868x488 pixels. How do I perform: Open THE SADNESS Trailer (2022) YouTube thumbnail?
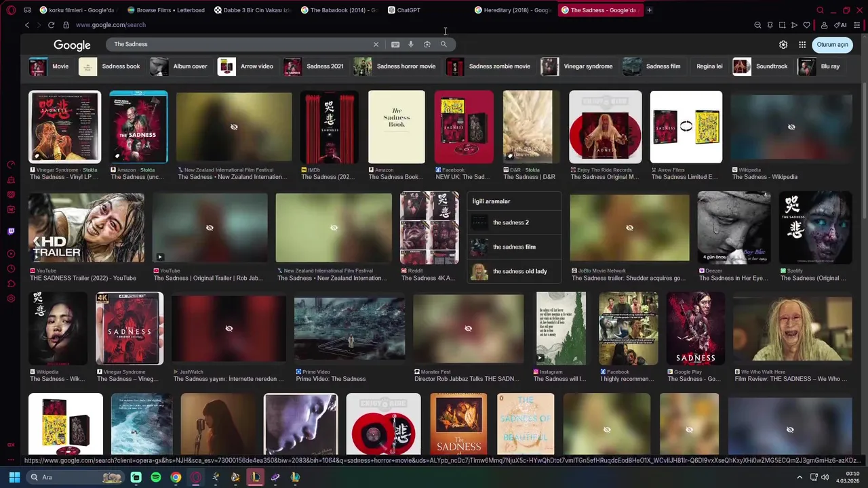coord(86,228)
